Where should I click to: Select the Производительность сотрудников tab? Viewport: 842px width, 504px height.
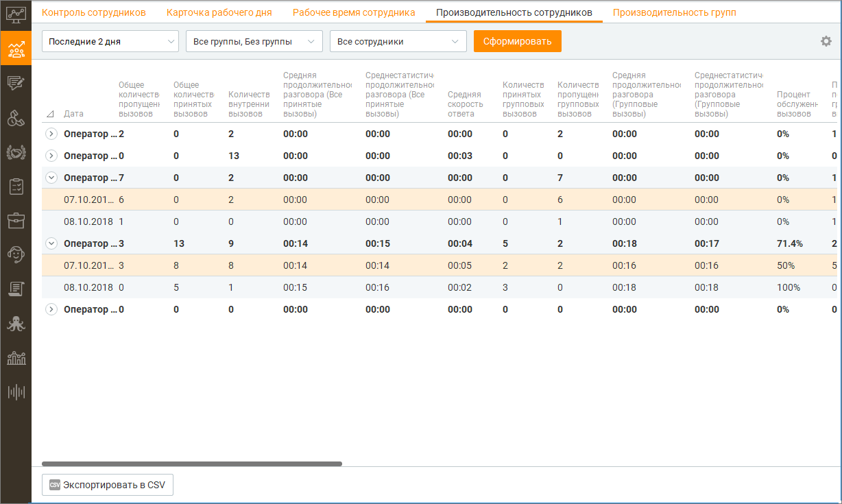coord(514,12)
